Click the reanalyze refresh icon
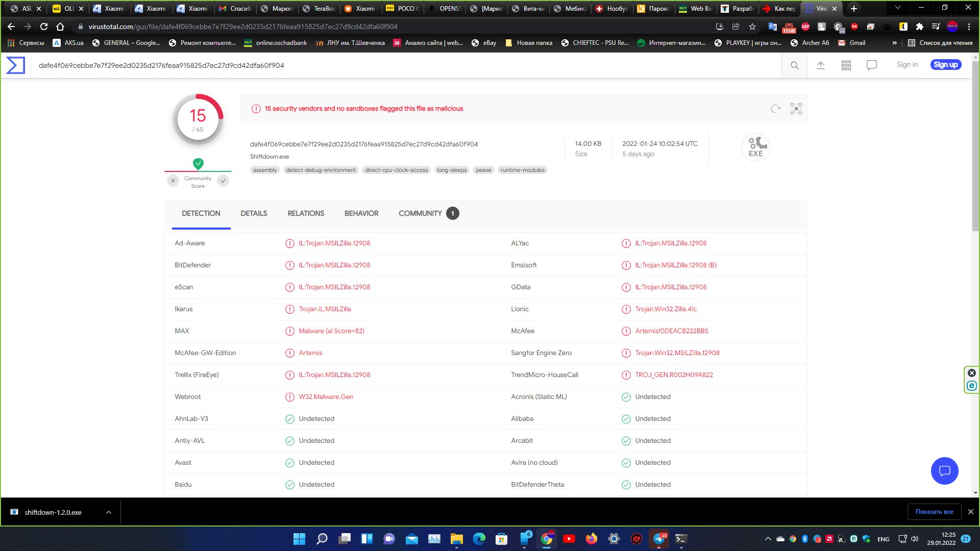Image resolution: width=980 pixels, height=551 pixels. click(x=776, y=109)
